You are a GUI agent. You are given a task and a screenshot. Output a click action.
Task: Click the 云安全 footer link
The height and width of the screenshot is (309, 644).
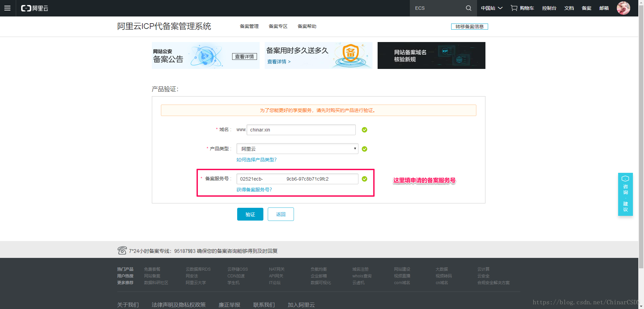pos(483,276)
